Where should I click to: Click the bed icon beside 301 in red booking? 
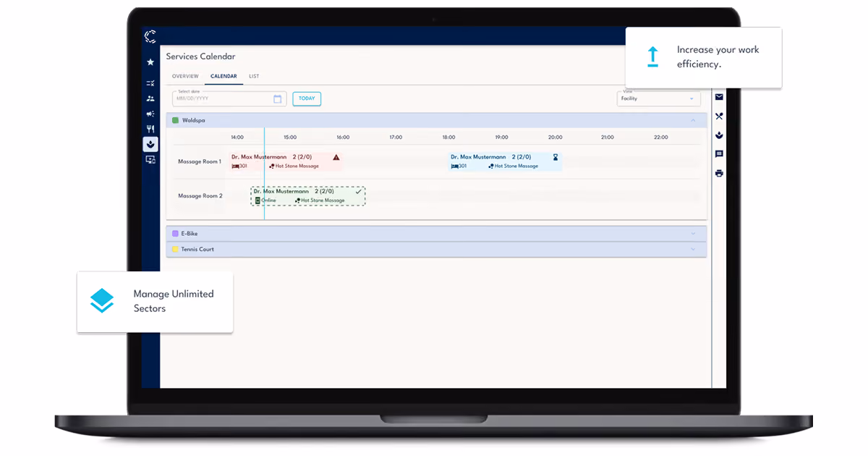[235, 166]
